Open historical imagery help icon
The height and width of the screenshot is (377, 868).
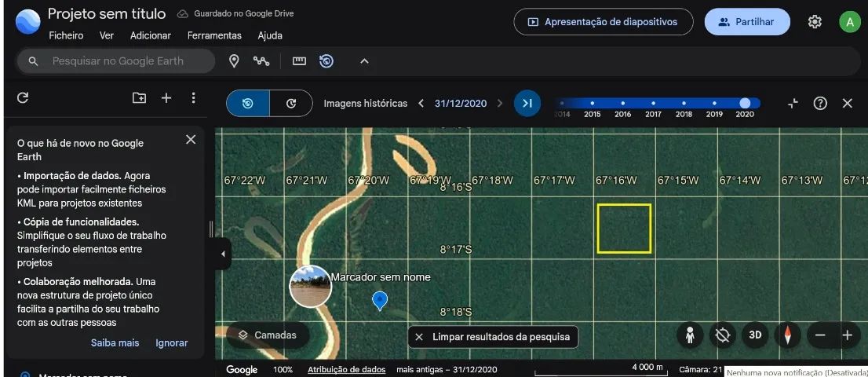pyautogui.click(x=820, y=104)
